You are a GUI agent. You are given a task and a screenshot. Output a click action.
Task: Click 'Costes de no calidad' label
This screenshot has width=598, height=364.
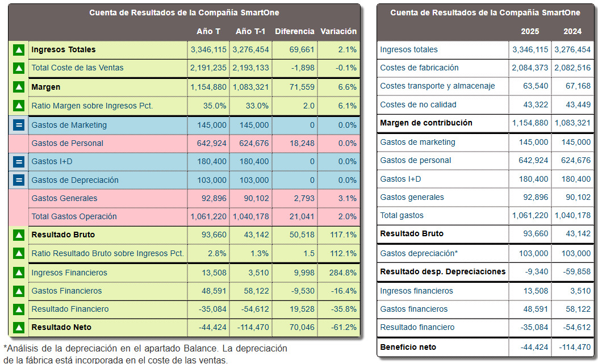pos(418,104)
